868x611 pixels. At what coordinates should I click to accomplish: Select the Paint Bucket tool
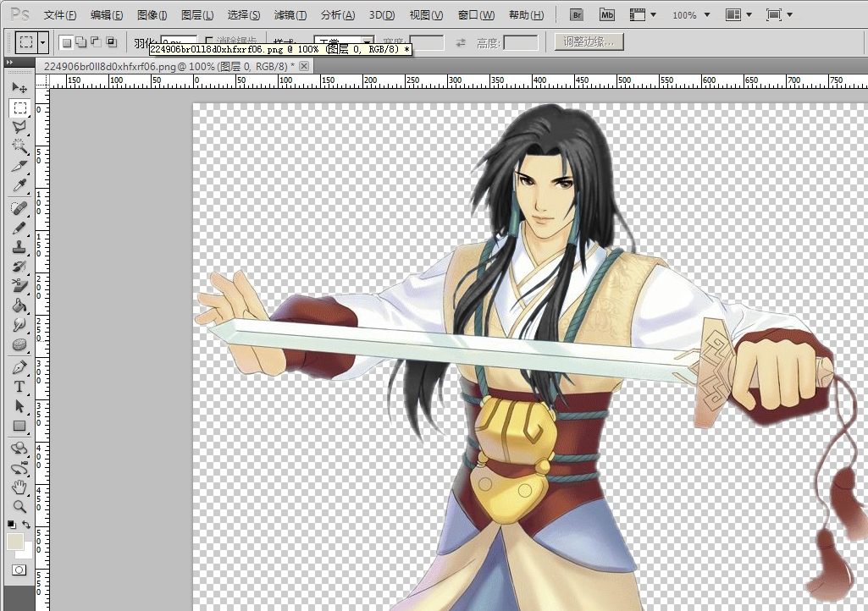point(19,305)
